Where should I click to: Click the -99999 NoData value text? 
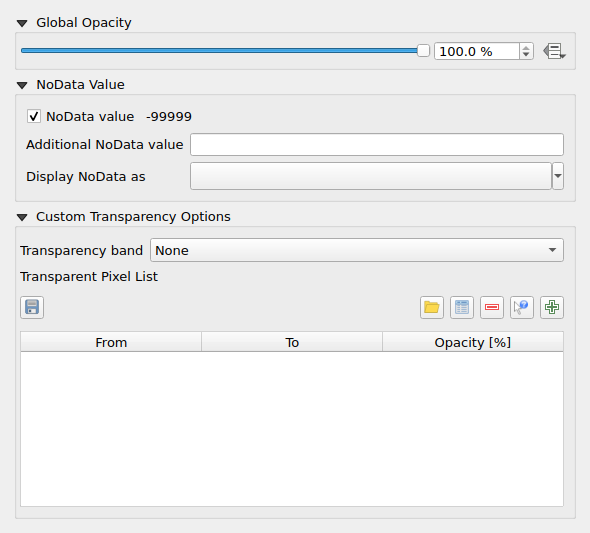tap(169, 117)
